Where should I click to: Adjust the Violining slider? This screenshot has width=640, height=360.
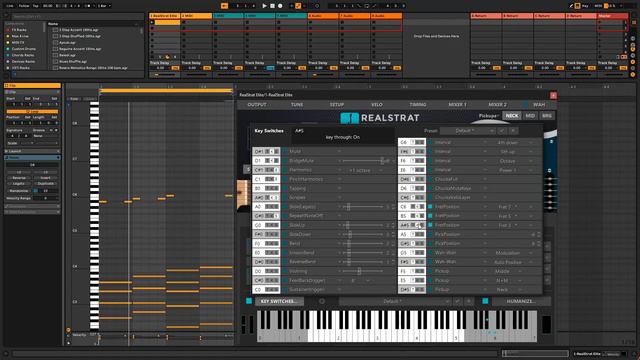(x=362, y=271)
